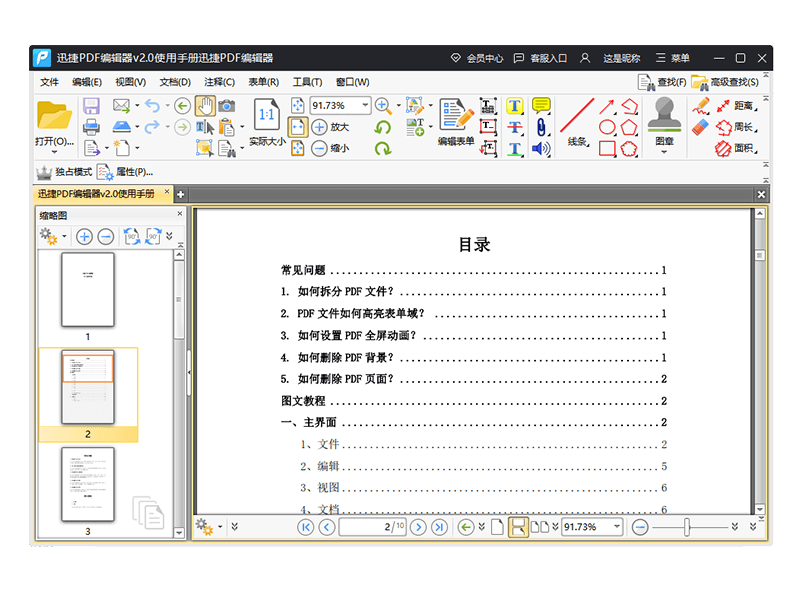Screen dimensions: 800x600
Task: Add a sticky note comment icon
Action: (541, 106)
